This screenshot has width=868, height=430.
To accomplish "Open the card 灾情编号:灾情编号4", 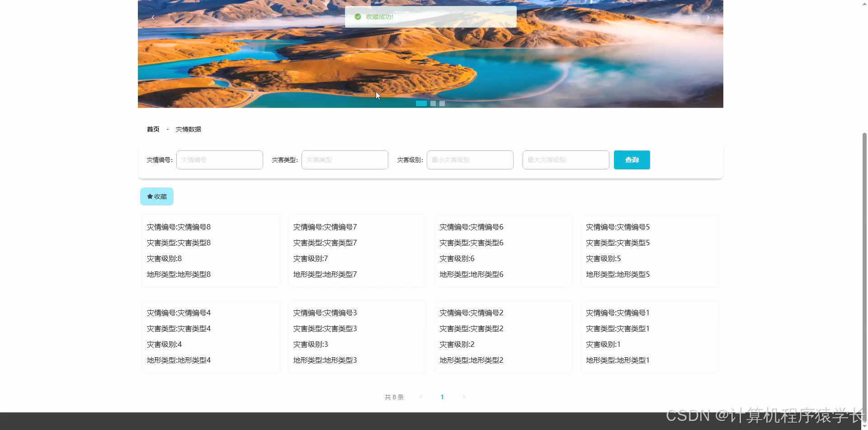I will (x=211, y=337).
